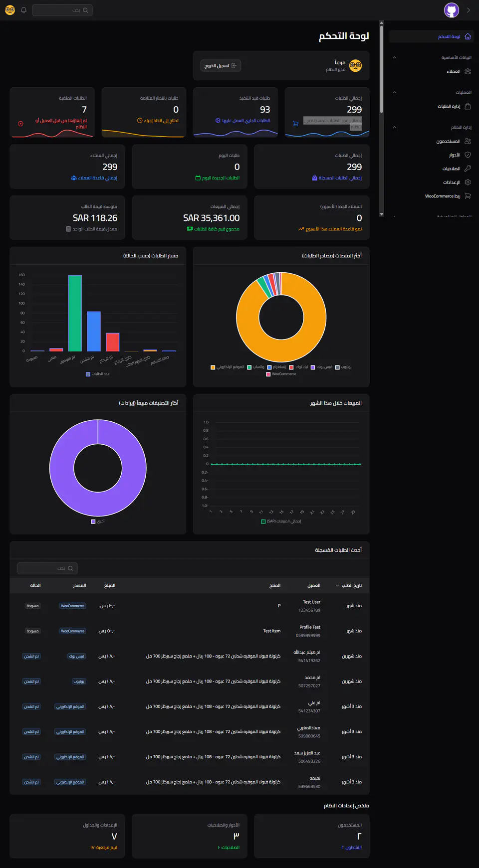This screenshot has width=479, height=868.
Task: Click the calendar icon beside الطلبات الجديدة اليوم
Action: click(198, 178)
